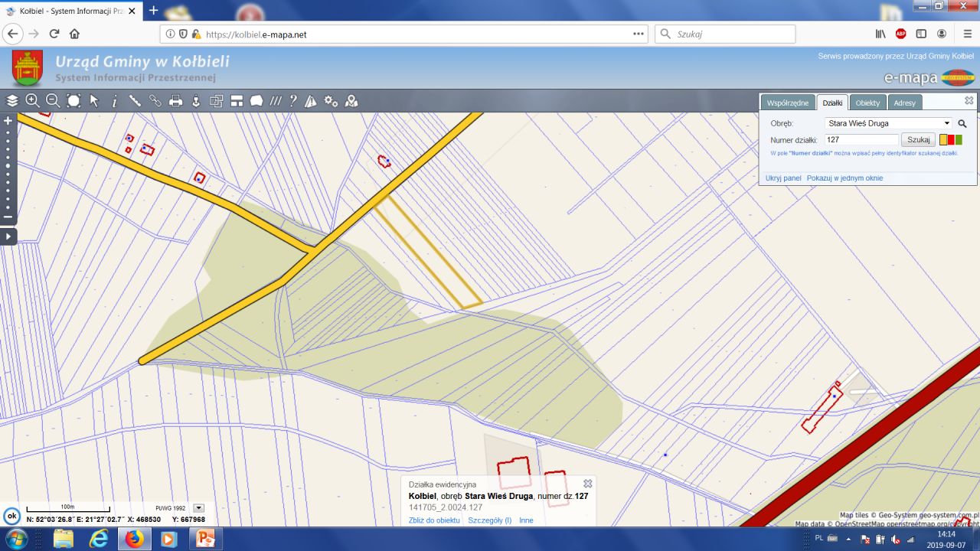Screen dimensions: 980x551
Task: Choose the green highlight color swatch
Action: click(959, 140)
